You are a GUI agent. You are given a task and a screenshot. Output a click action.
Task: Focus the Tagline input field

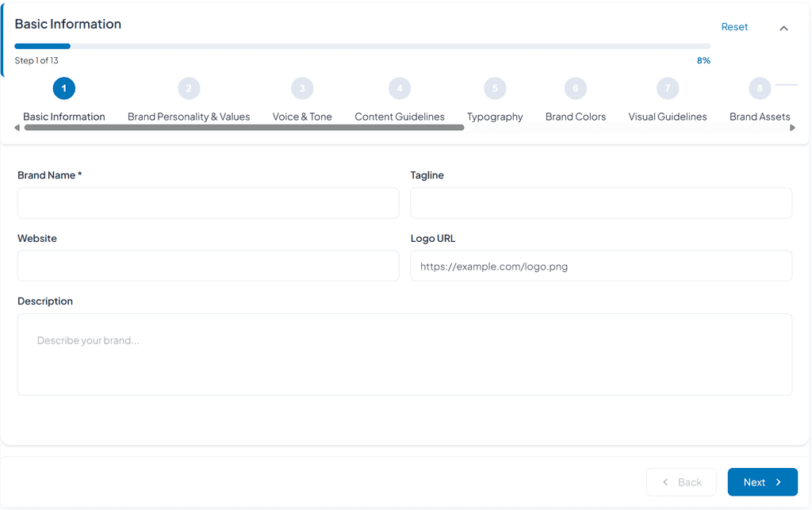coord(601,203)
